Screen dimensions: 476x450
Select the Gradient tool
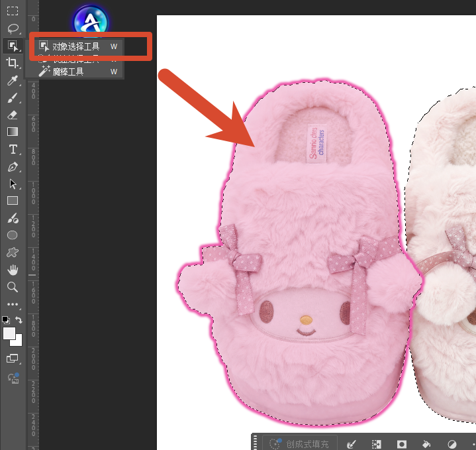pos(13,132)
